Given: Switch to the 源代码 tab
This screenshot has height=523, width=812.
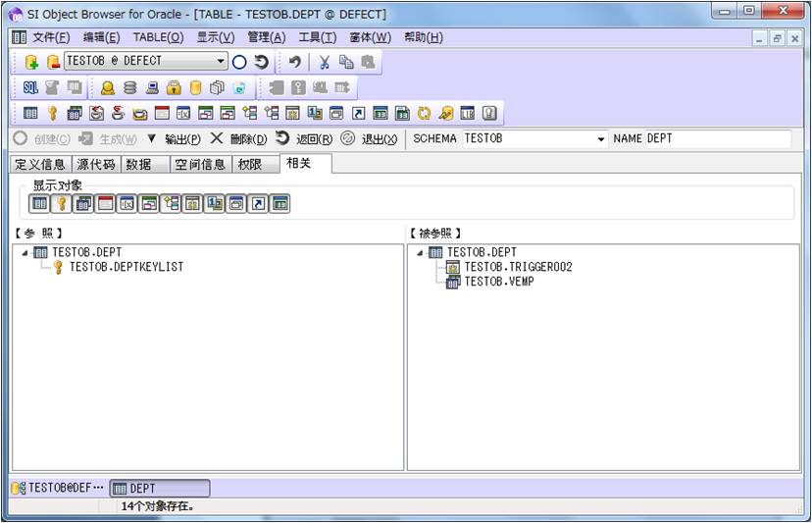Looking at the screenshot, I should pos(97,164).
